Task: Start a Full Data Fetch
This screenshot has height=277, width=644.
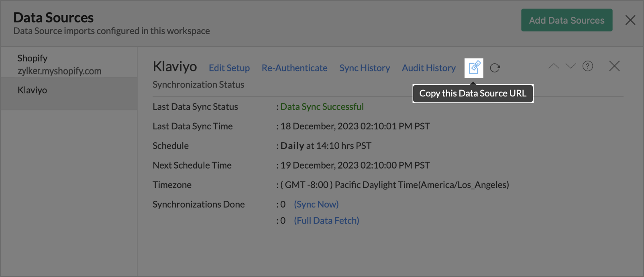Action: (x=326, y=220)
